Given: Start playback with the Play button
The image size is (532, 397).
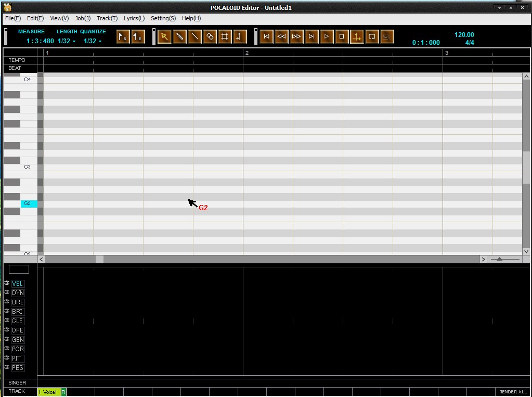Looking at the screenshot, I should pyautogui.click(x=327, y=36).
